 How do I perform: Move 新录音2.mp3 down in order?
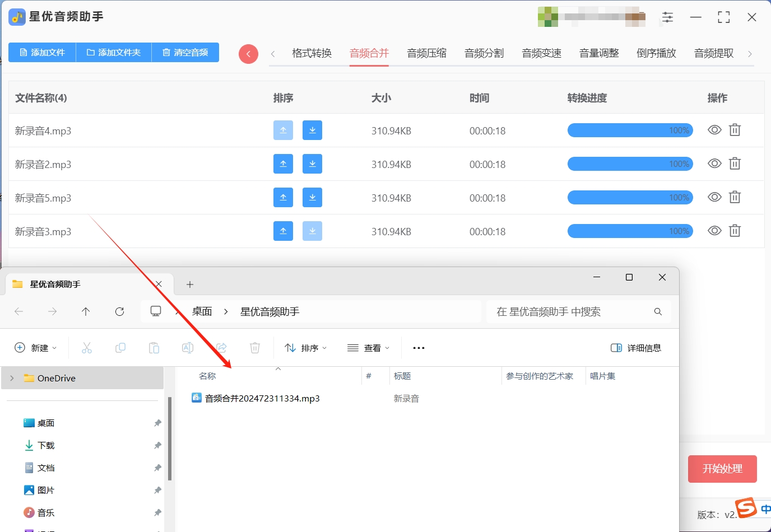tap(312, 164)
